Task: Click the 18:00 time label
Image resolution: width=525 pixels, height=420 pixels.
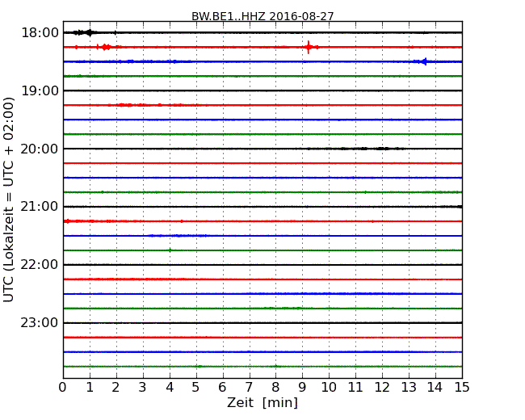Action: pos(40,33)
